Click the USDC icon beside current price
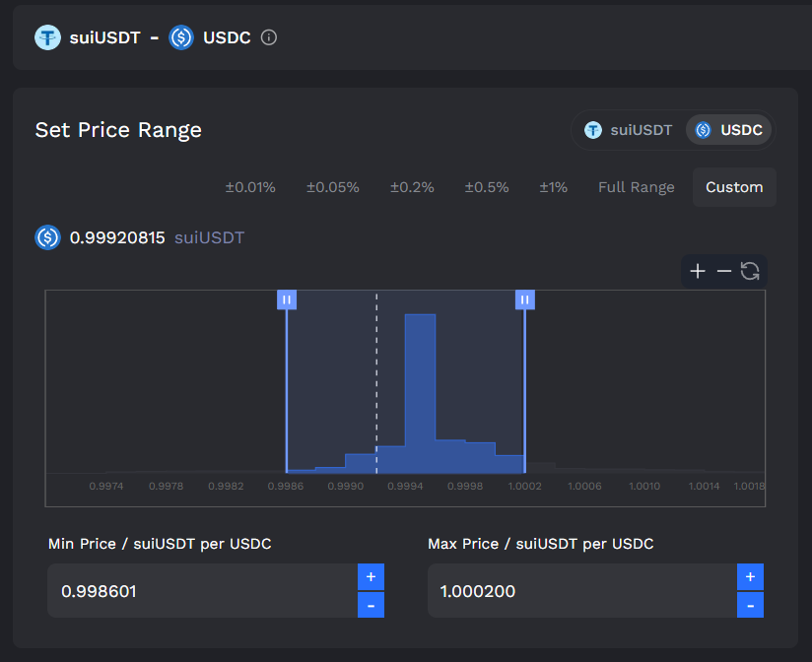Viewport: 812px width, 662px height. tap(47, 237)
